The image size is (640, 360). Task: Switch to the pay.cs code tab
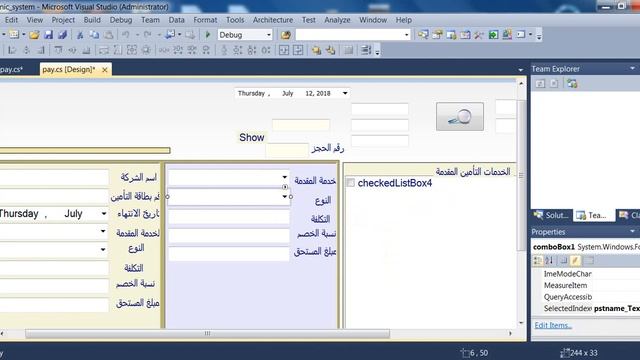coord(11,69)
